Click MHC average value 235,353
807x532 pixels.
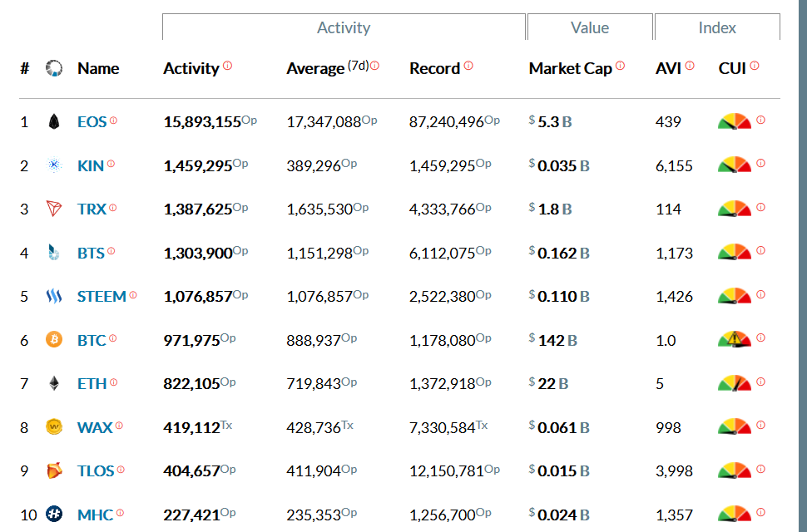pos(314,515)
